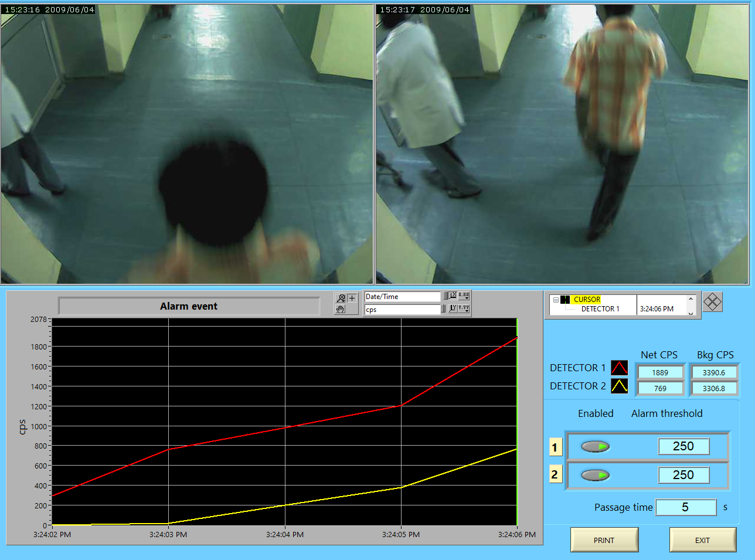The width and height of the screenshot is (755, 560).
Task: Select the hand pan tool
Action: (x=341, y=309)
